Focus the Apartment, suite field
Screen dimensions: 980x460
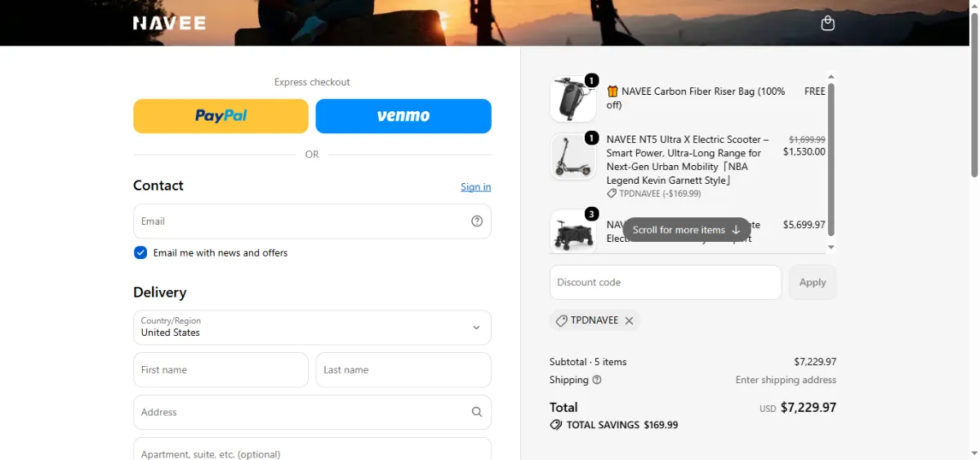point(312,449)
